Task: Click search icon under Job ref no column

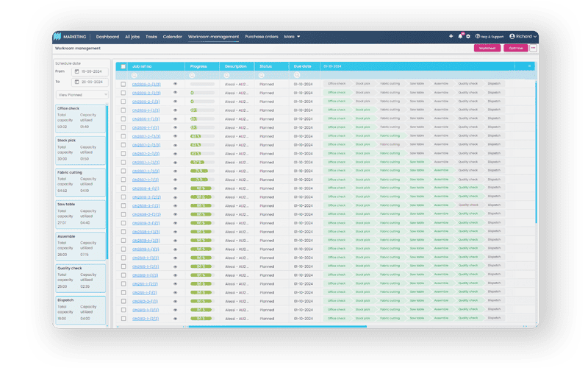Action: click(x=135, y=75)
